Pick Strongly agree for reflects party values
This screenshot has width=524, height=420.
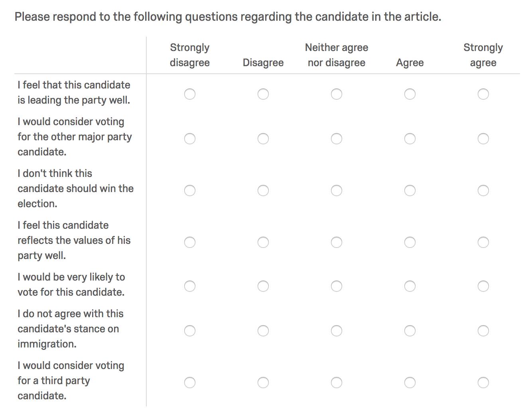click(483, 242)
